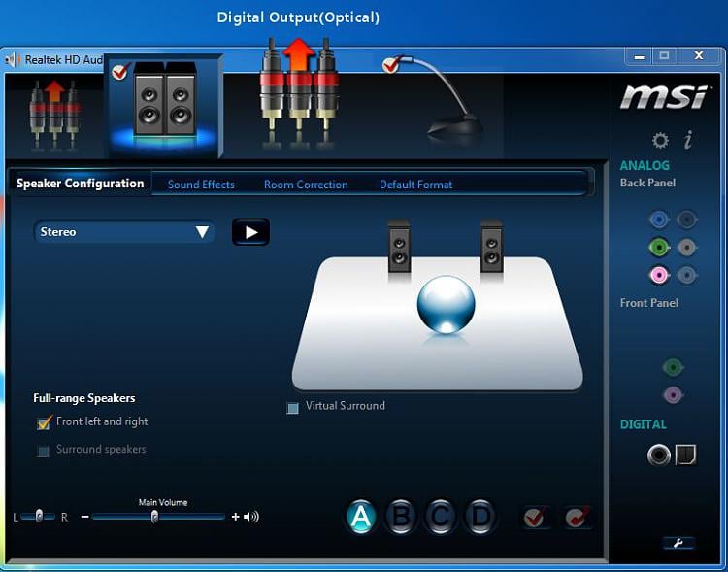The image size is (728, 572).
Task: Select preset A
Action: point(361,517)
